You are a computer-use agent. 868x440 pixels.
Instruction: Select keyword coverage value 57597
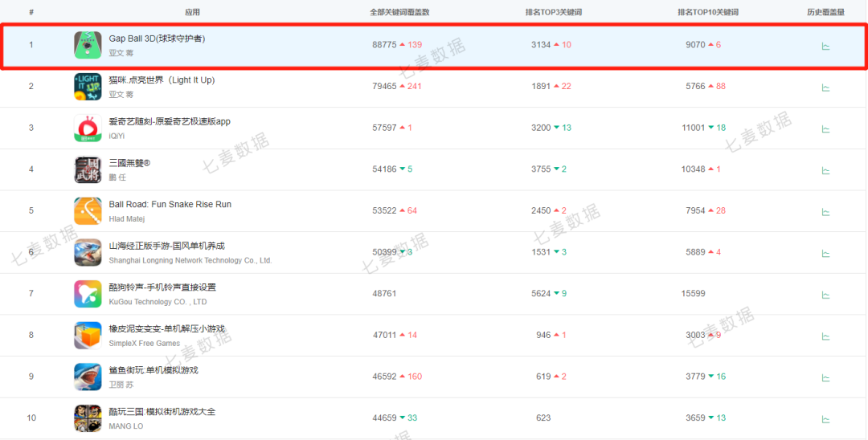pyautogui.click(x=384, y=128)
